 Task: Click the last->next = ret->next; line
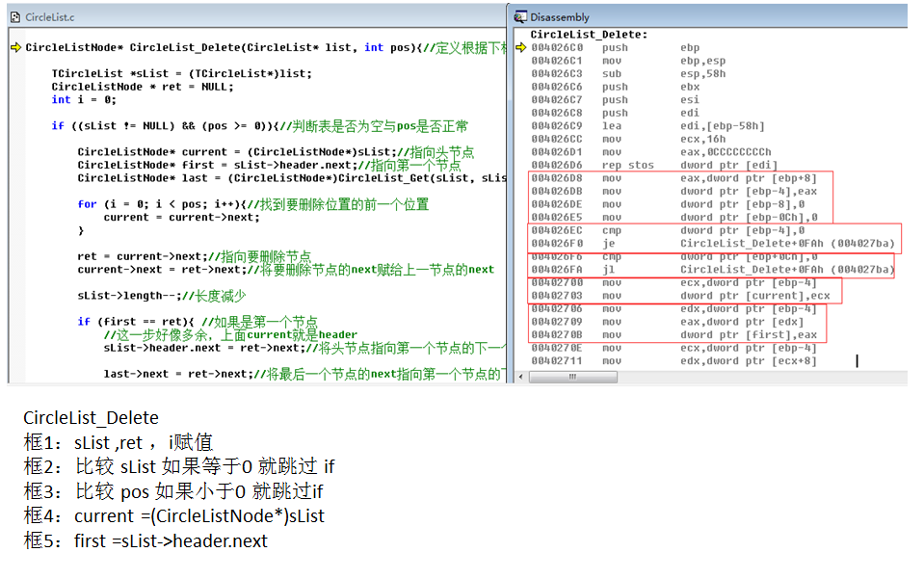click(x=304, y=374)
